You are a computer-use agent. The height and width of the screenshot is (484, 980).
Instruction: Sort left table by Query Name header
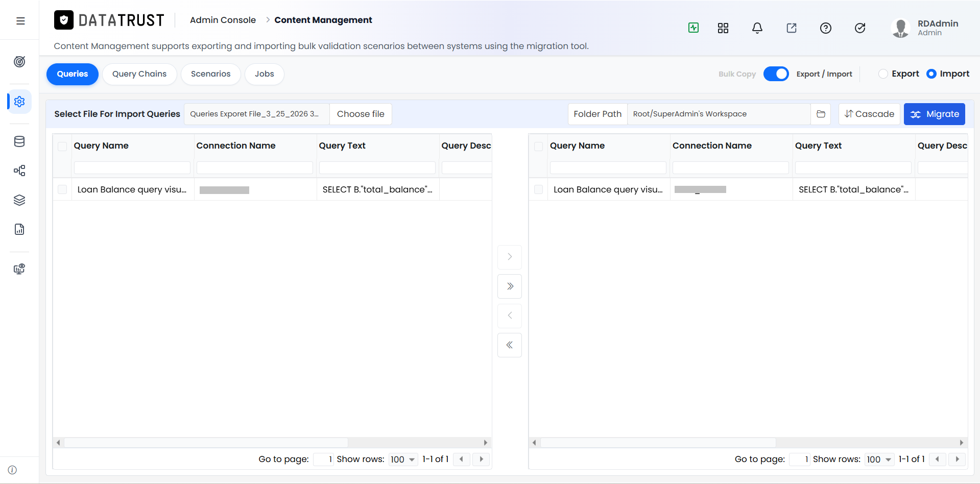click(x=101, y=146)
